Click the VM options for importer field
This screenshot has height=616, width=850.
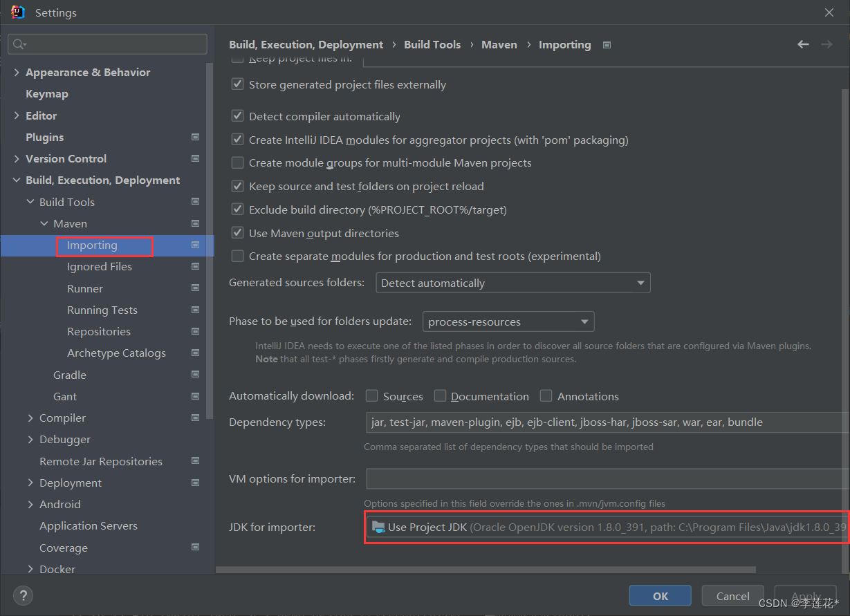click(x=607, y=478)
